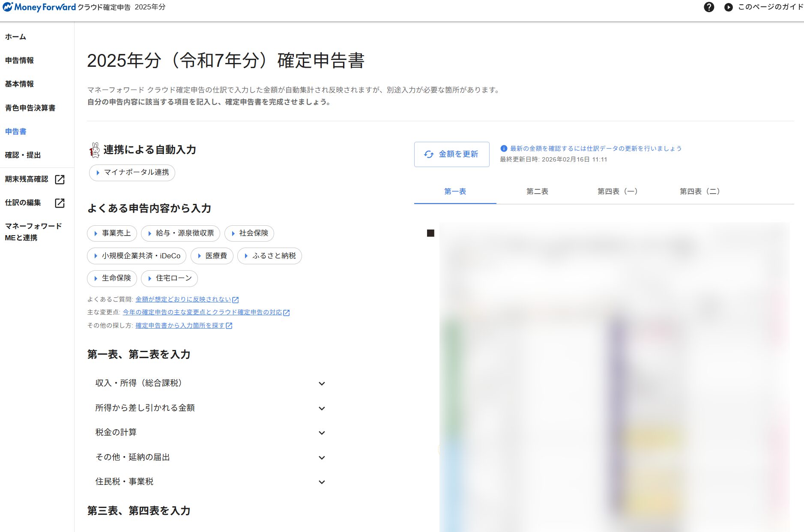Click the black square marker above form preview
The width and height of the screenshot is (804, 532).
pos(430,233)
